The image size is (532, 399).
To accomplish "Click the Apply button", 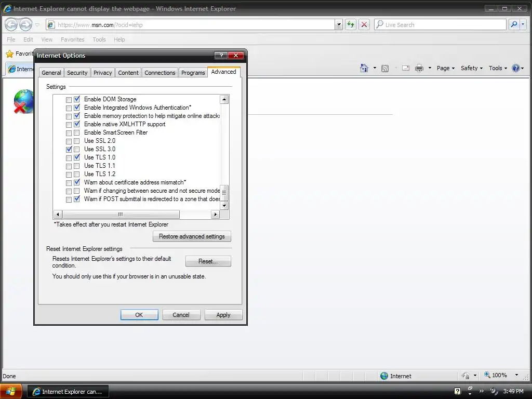I will tap(223, 315).
